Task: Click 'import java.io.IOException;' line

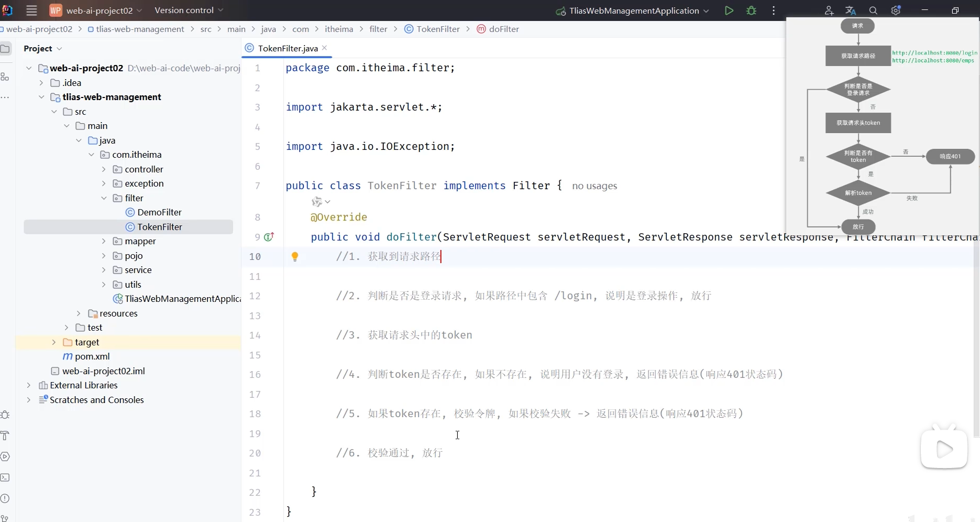Action: click(x=370, y=146)
